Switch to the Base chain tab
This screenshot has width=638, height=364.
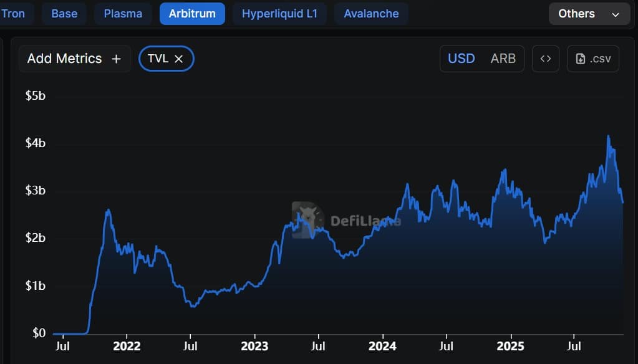click(64, 14)
